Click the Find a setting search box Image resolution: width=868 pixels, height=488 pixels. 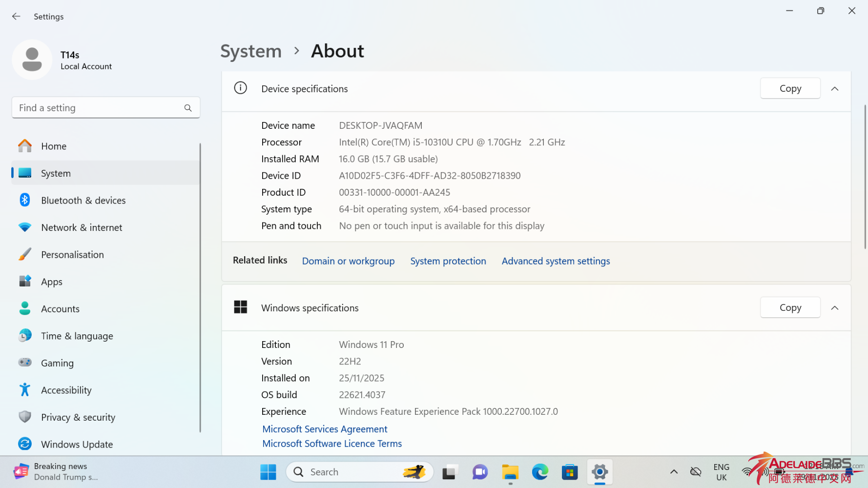(x=98, y=108)
